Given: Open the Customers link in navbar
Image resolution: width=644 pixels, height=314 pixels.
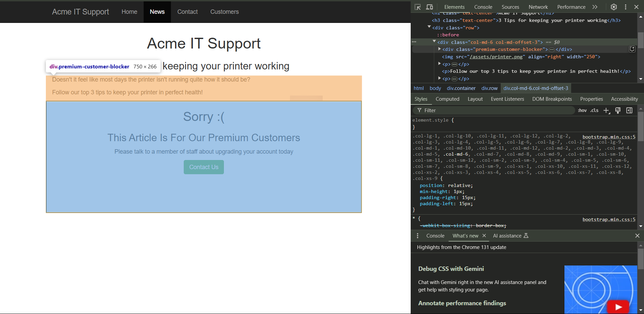Looking at the screenshot, I should click(x=224, y=12).
